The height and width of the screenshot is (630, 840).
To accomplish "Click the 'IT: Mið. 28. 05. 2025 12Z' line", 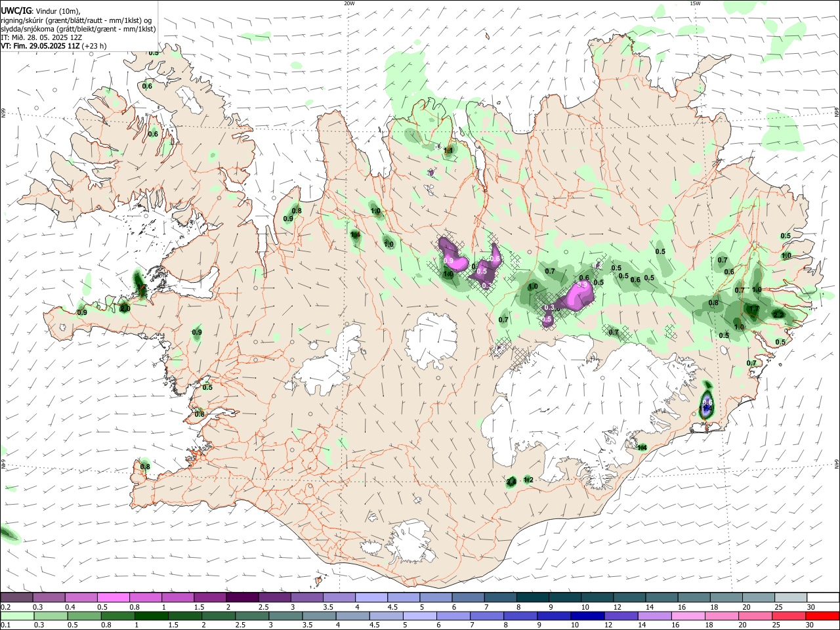I will click(41, 37).
